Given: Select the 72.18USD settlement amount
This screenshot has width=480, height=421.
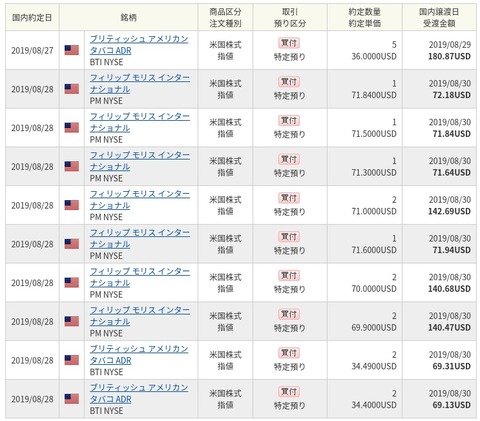Looking at the screenshot, I should [x=452, y=95].
